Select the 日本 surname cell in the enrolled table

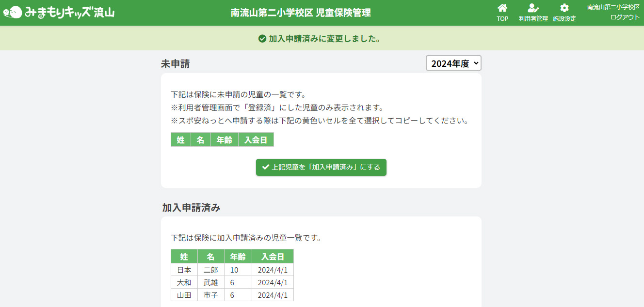(x=184, y=270)
